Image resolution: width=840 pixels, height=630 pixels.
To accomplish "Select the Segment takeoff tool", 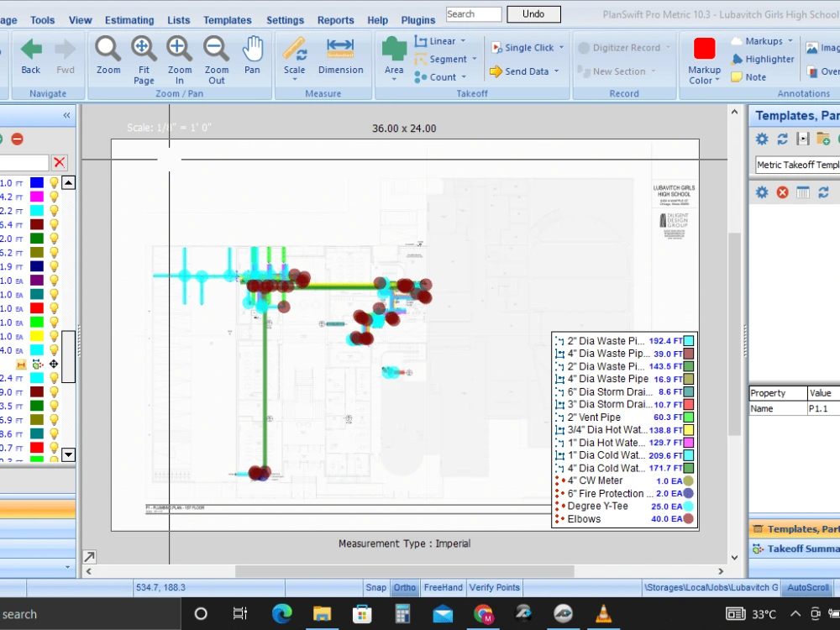I will [440, 60].
